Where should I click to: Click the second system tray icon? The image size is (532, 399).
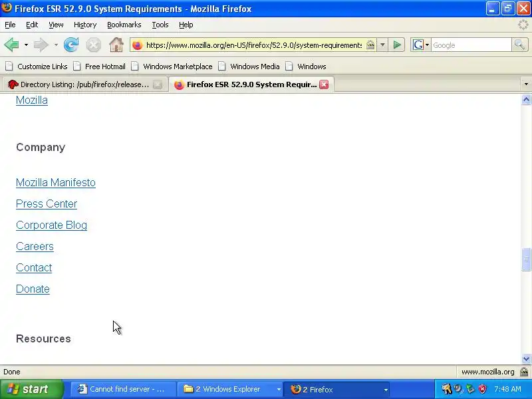[458, 389]
